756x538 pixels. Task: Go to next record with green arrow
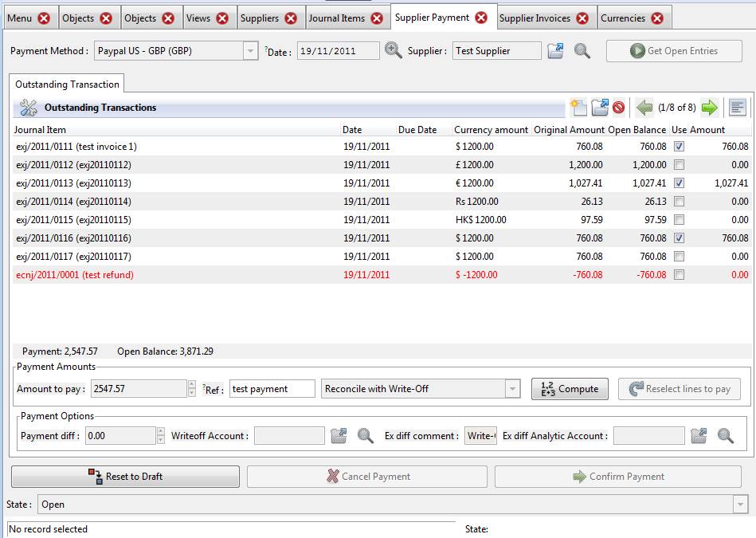(709, 108)
